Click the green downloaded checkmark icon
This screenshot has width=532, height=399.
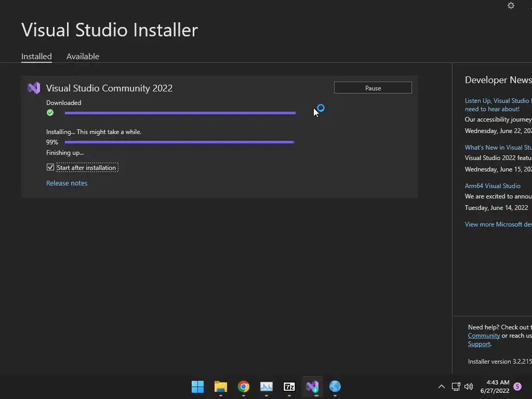click(x=50, y=113)
